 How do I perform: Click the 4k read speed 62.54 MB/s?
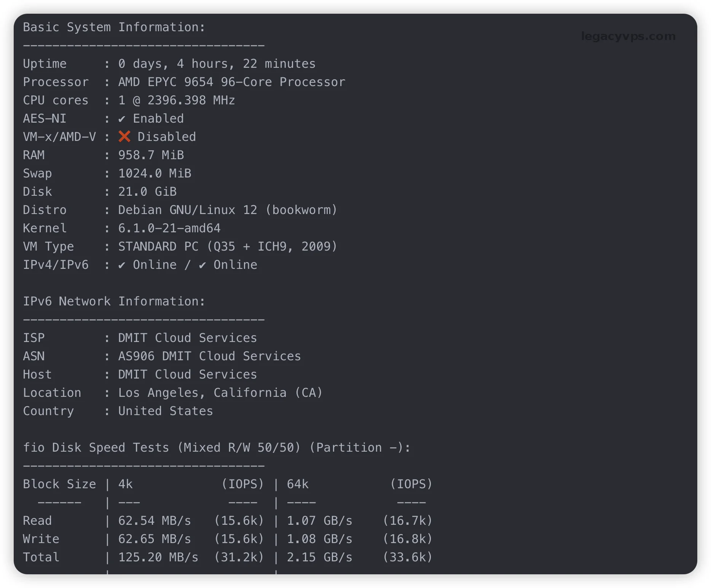(x=155, y=521)
